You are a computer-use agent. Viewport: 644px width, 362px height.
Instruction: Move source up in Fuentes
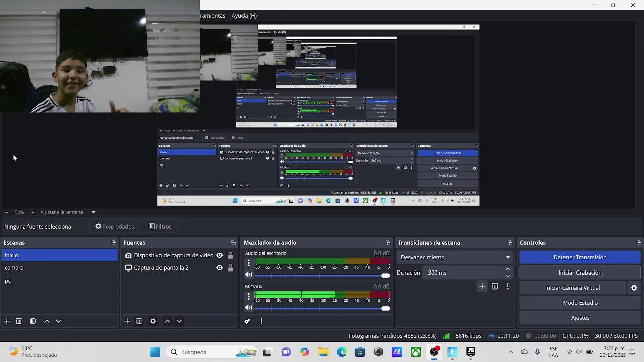[x=168, y=321]
